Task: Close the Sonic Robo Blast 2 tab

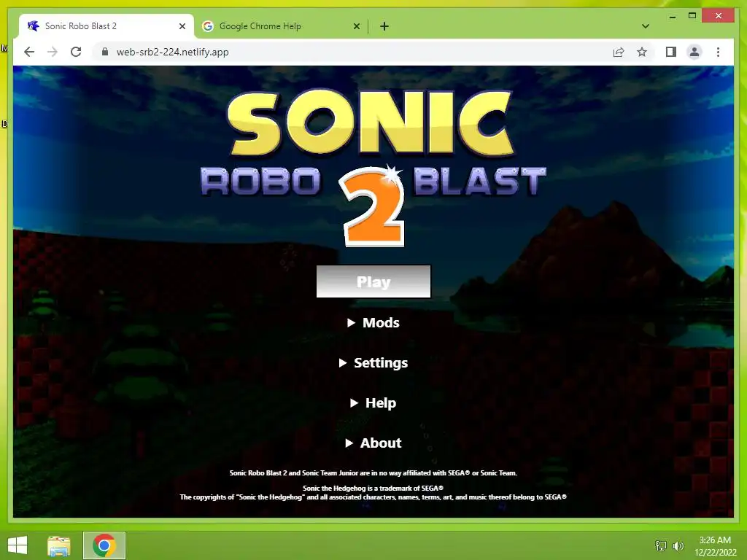Action: pos(182,27)
